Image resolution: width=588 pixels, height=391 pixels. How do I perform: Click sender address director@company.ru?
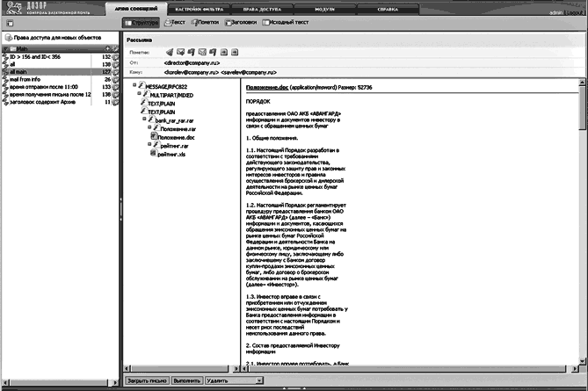point(192,63)
